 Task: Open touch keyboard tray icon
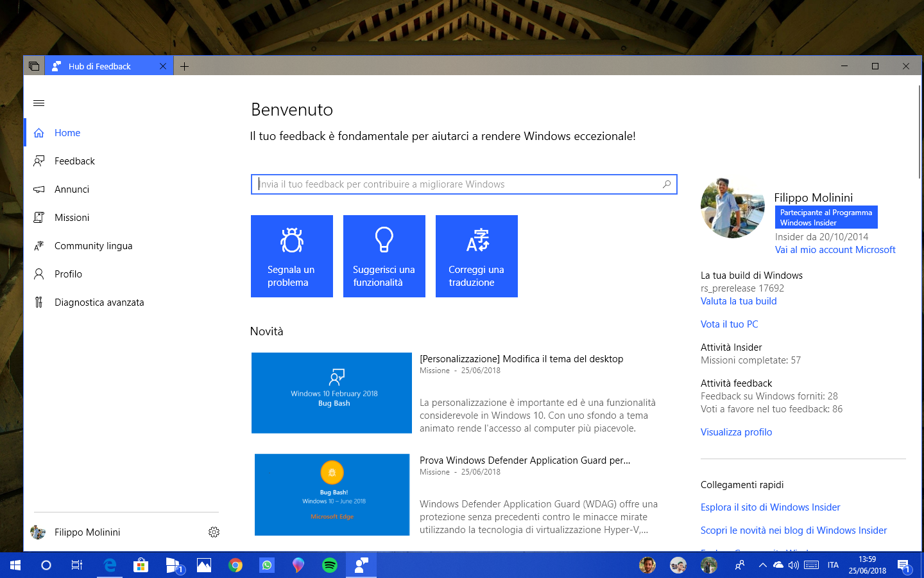[x=812, y=565]
